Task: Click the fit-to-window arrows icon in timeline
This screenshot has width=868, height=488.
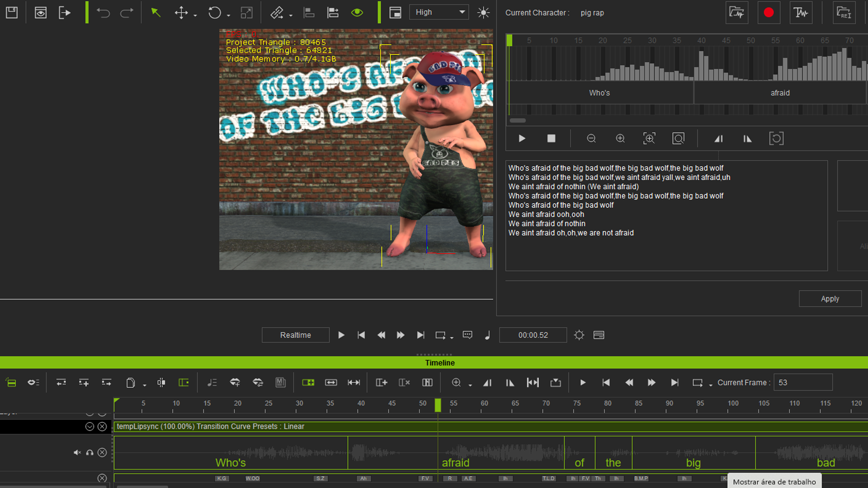Action: click(354, 383)
